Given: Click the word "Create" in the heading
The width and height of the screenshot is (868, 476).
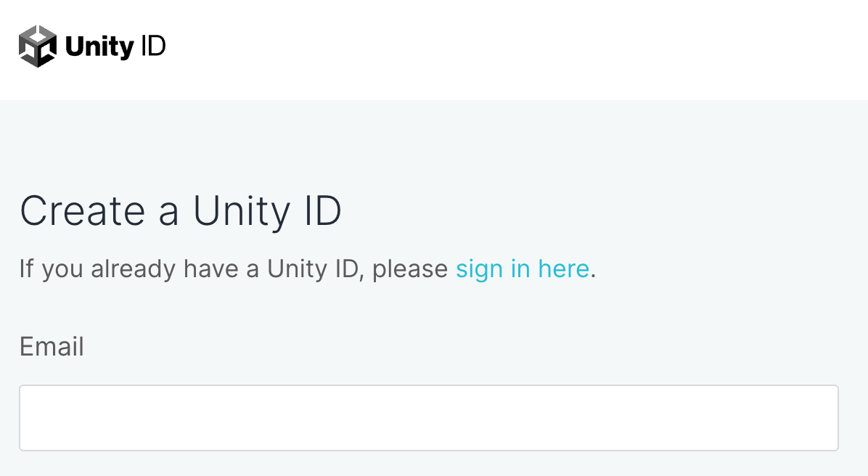Looking at the screenshot, I should (x=82, y=212).
